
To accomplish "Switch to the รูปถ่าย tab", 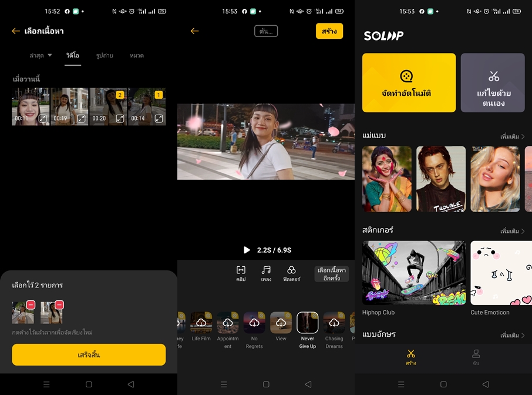I will 105,55.
